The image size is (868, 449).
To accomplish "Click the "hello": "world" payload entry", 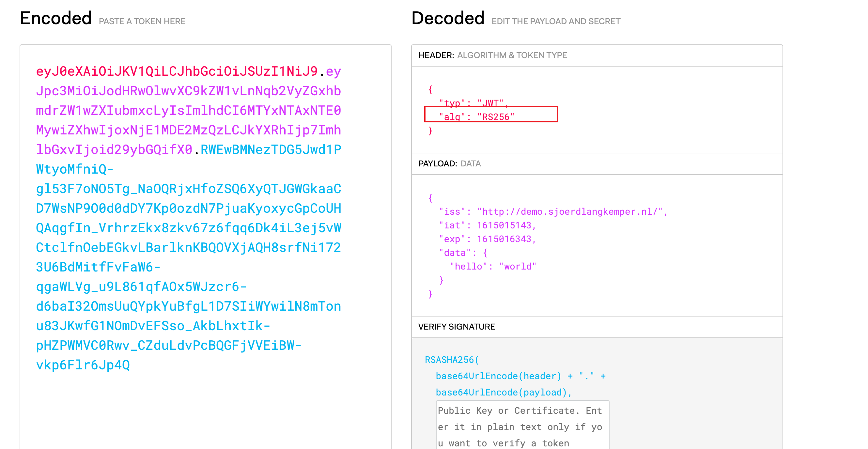I will [x=493, y=267].
